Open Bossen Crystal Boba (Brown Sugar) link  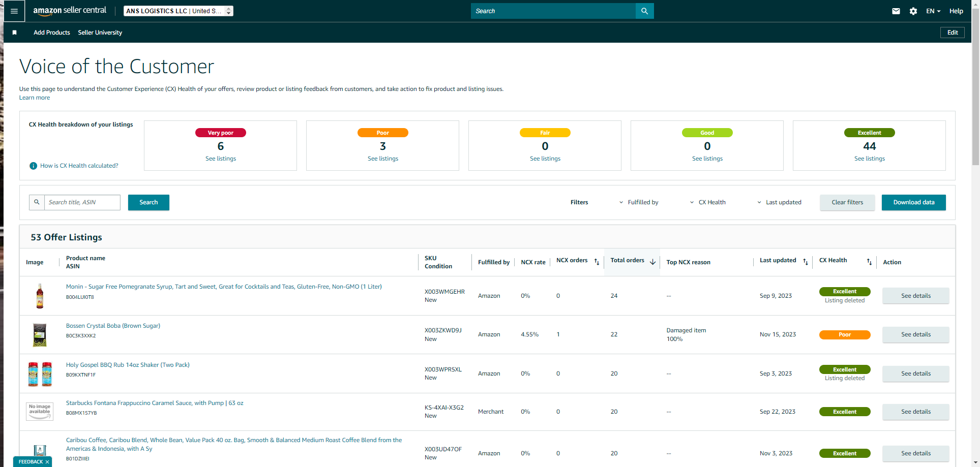pos(113,326)
